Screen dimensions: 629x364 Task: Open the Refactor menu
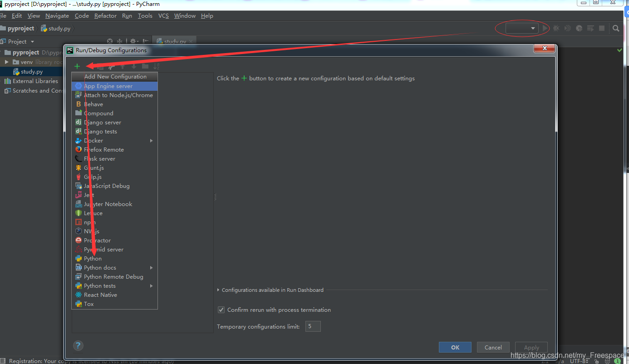click(105, 15)
